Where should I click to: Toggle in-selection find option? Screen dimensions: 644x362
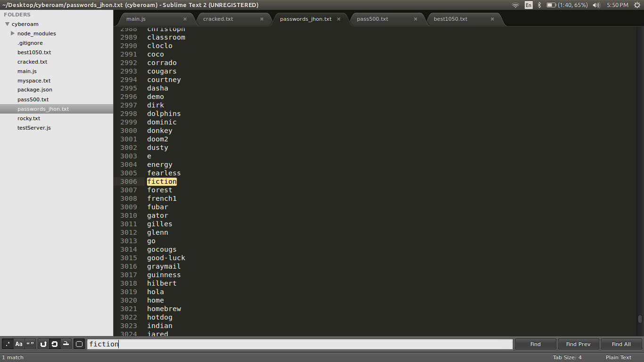66,344
